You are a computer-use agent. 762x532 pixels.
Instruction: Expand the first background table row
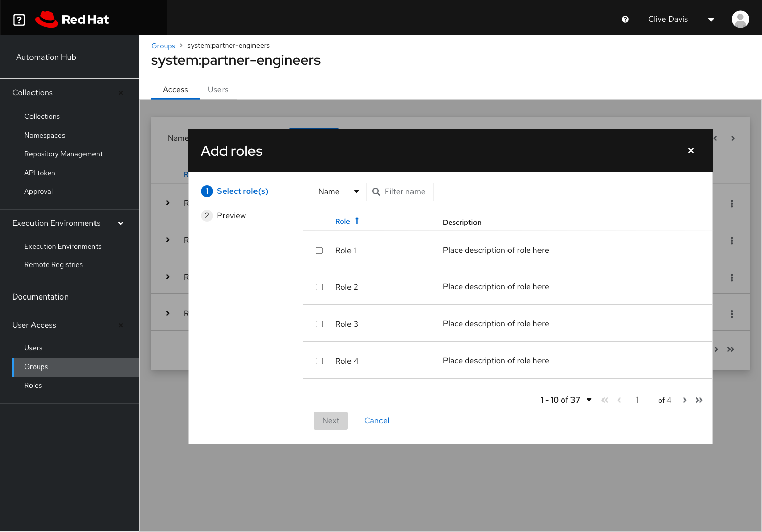(x=168, y=203)
